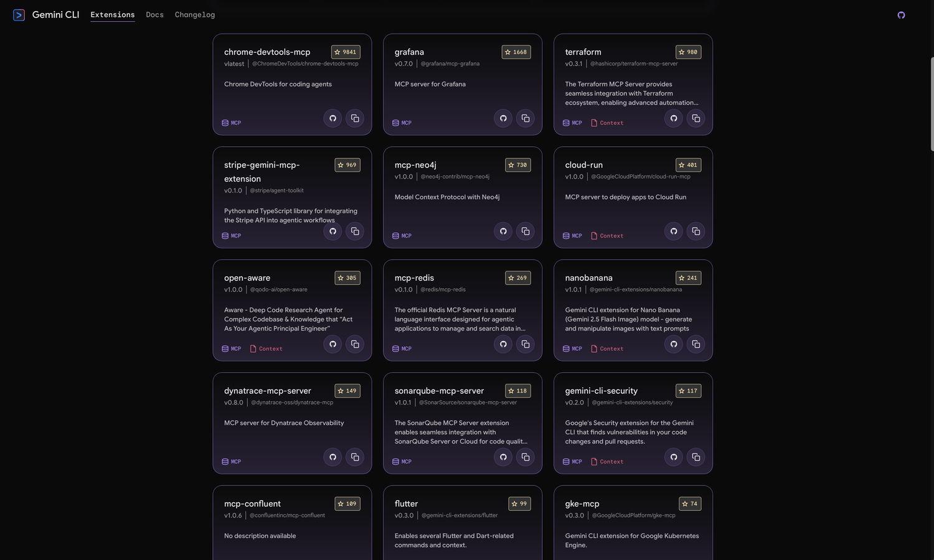Open terraform extension GitHub repository icon
Screen dimensions: 934x560
(x=674, y=118)
